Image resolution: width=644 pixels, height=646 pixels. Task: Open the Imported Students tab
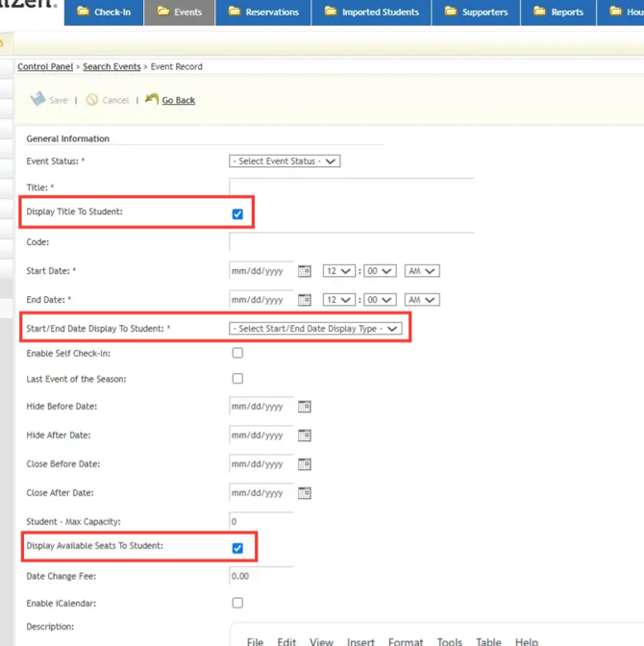(371, 12)
